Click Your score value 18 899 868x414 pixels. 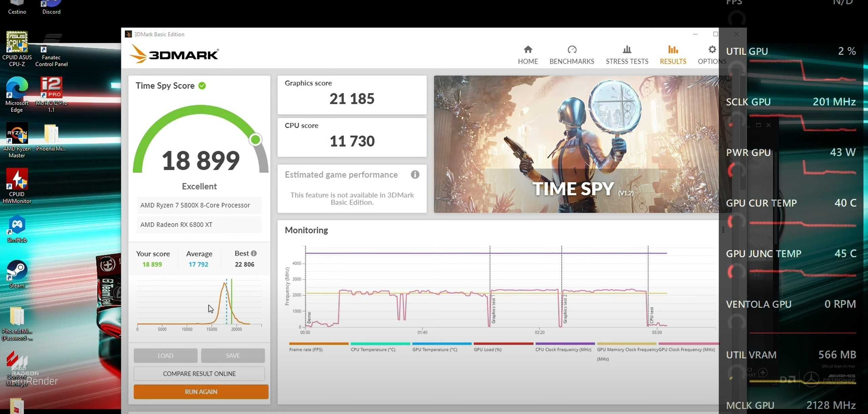coord(152,264)
